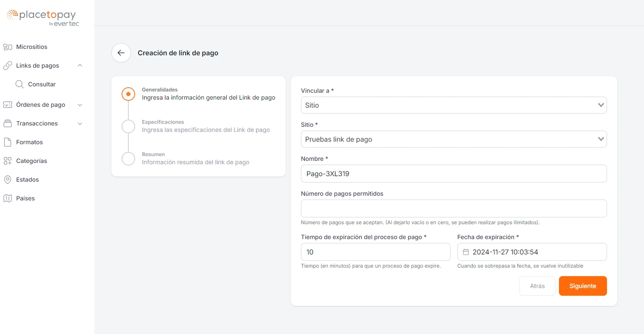Select the Generalidades step circle
Viewport: 644px width, 334px height.
point(128,94)
